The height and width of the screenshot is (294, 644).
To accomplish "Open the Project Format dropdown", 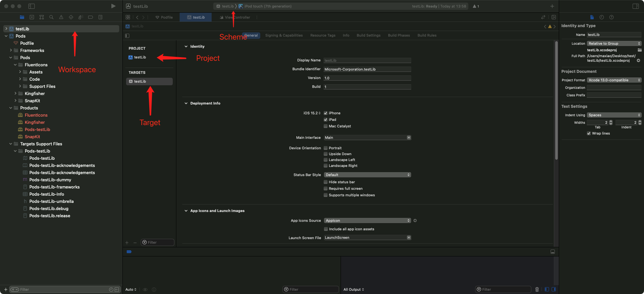I will [x=614, y=80].
